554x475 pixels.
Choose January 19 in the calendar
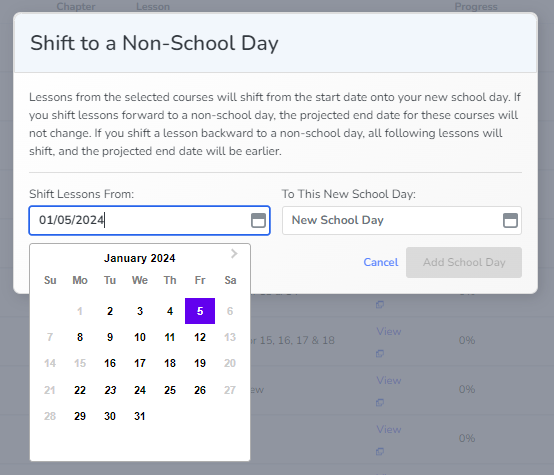click(200, 363)
